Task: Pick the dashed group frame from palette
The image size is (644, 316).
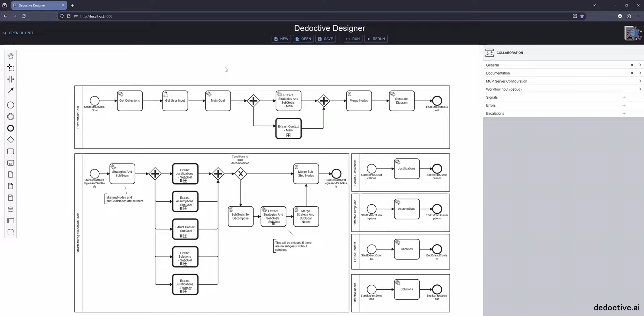Action: [x=11, y=232]
